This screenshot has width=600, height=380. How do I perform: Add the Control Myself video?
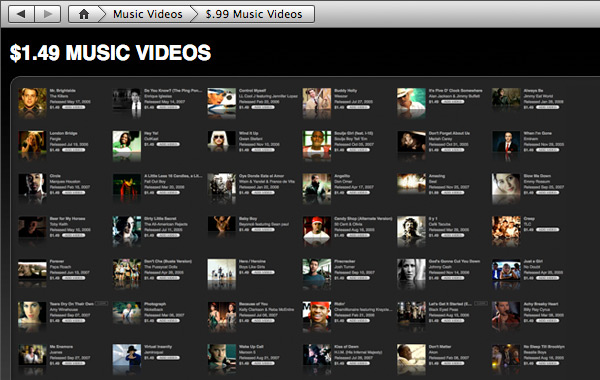(x=263, y=108)
